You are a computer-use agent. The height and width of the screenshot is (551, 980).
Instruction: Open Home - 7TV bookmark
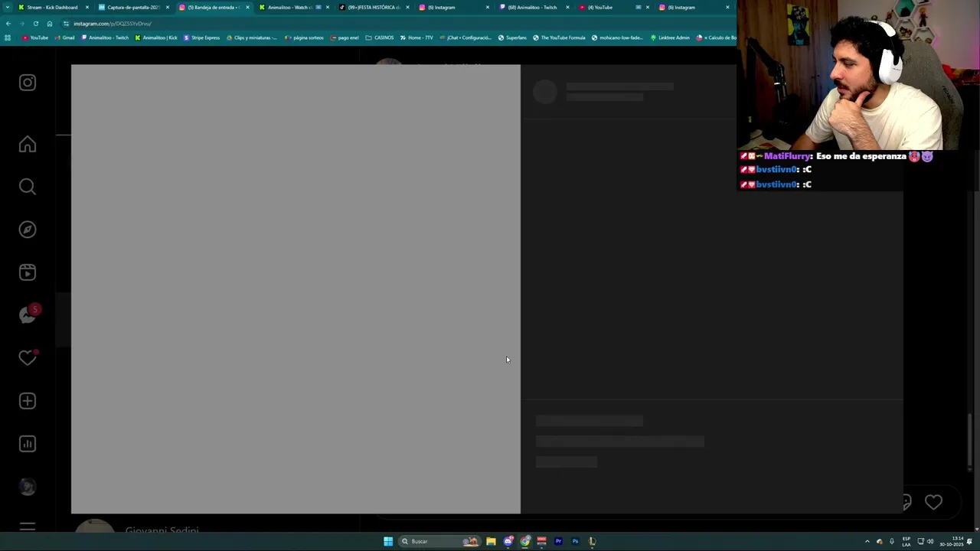(416, 37)
